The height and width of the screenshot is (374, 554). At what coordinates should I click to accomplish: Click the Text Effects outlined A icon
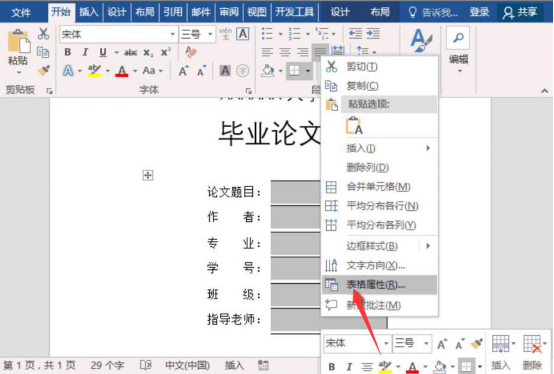pyautogui.click(x=68, y=71)
